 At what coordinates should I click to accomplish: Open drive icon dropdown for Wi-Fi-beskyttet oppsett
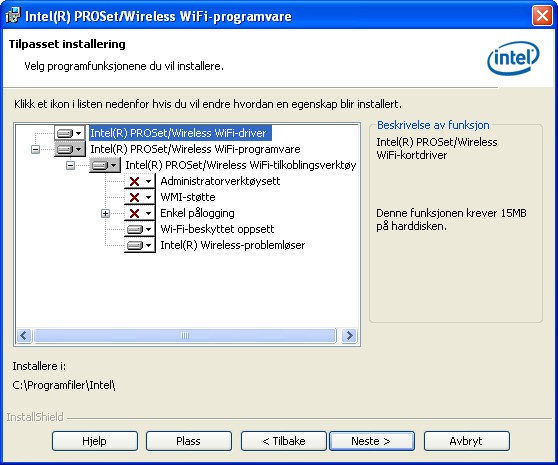pyautogui.click(x=140, y=229)
